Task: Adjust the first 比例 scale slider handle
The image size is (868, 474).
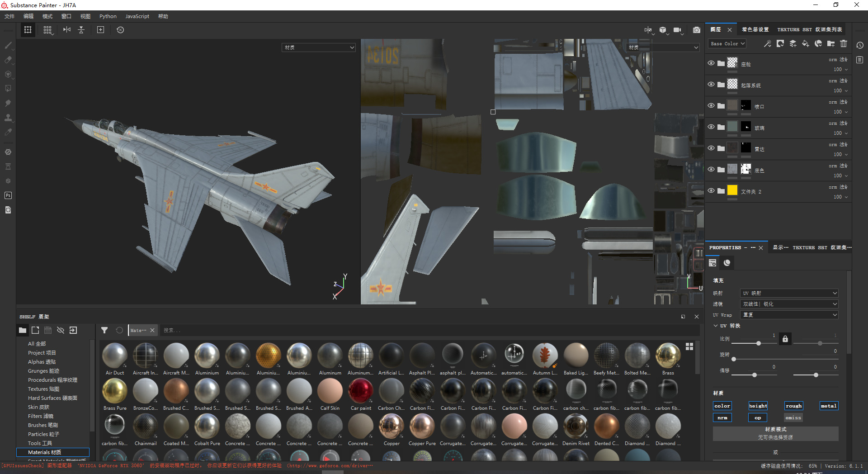Action: coord(759,343)
